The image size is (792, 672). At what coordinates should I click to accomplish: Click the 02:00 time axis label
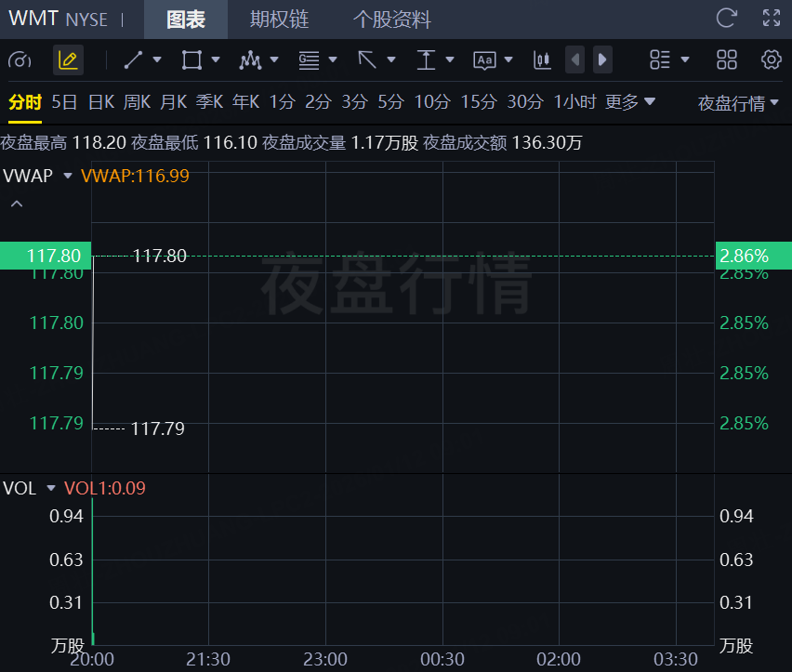click(559, 659)
